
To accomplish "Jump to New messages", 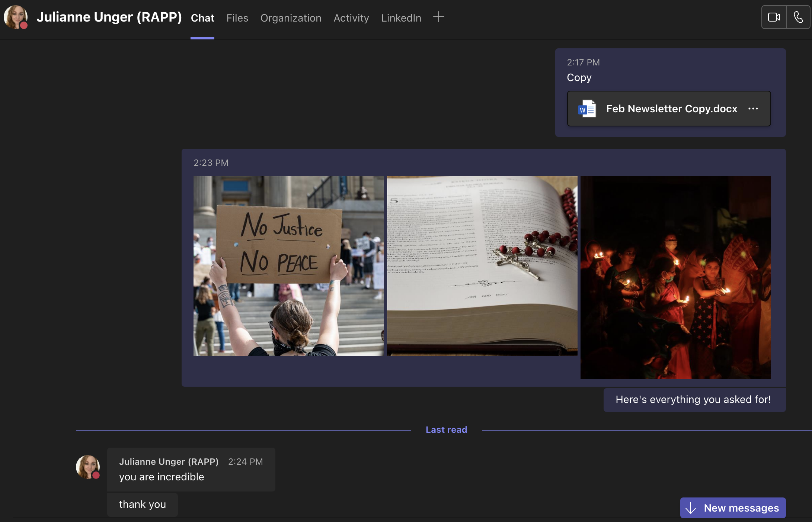I will click(741, 508).
